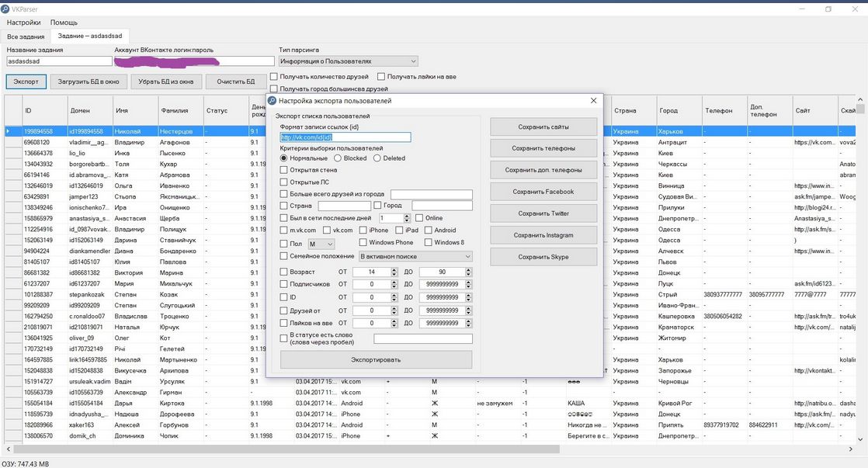The height and width of the screenshot is (468, 868).
Task: Check the iPhone platform checkbox
Action: click(363, 231)
